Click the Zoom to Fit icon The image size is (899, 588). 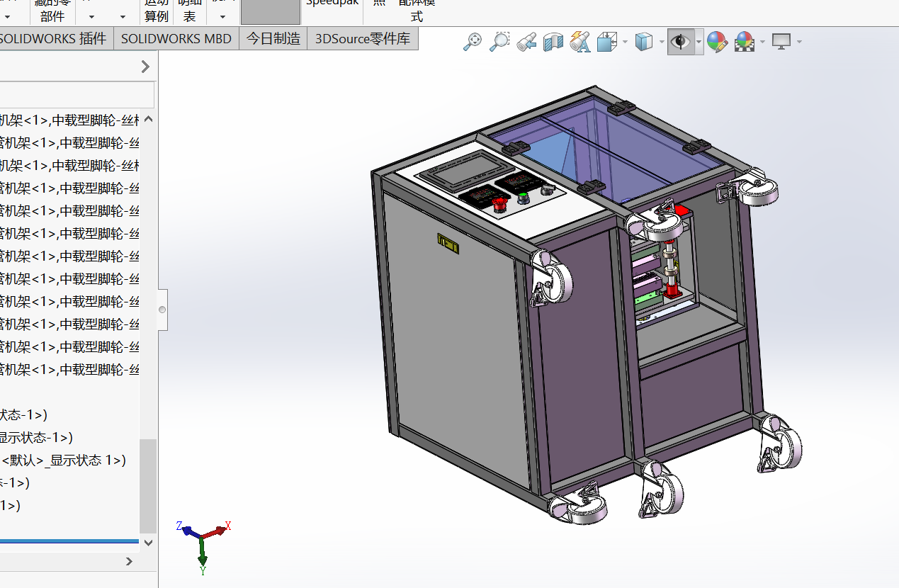point(472,42)
